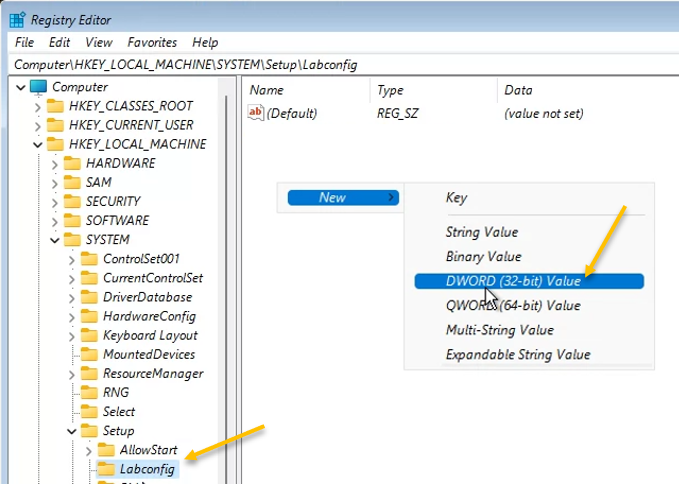Screen dimensions: 679x487
Task: Click the HARDWARE folder icon
Action: click(x=72, y=163)
